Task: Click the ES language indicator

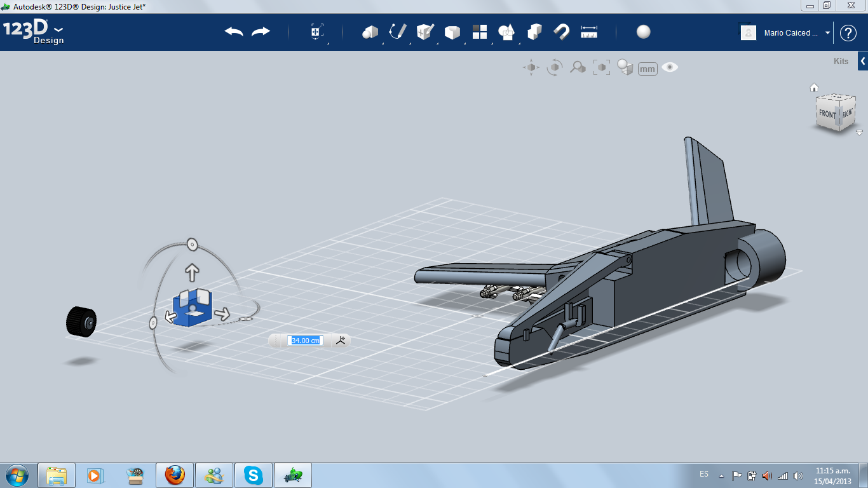Action: 704,474
